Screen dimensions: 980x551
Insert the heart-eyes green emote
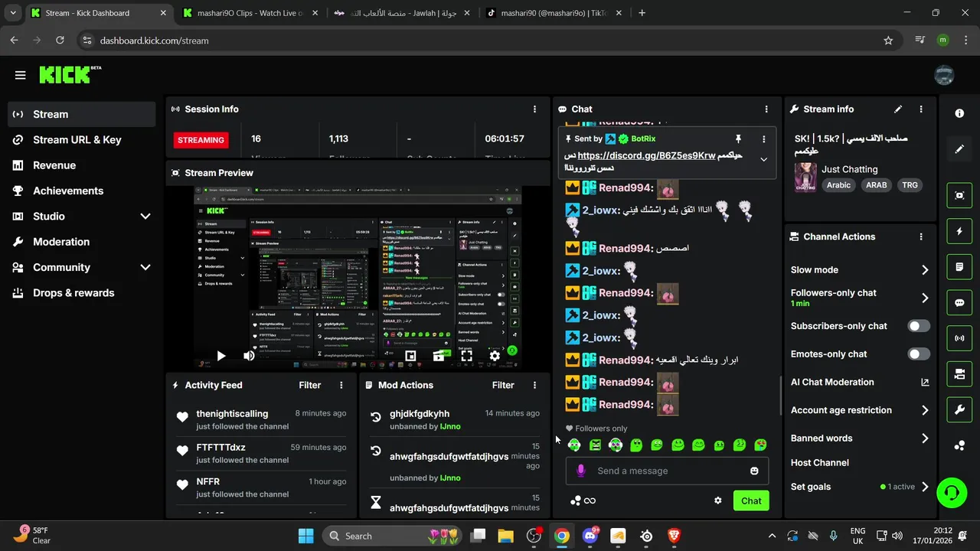tap(760, 445)
